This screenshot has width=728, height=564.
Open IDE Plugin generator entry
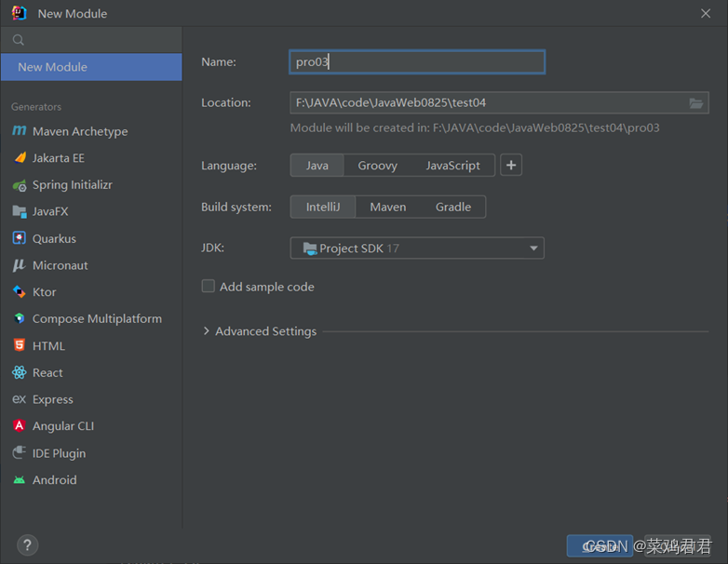pyautogui.click(x=91, y=453)
